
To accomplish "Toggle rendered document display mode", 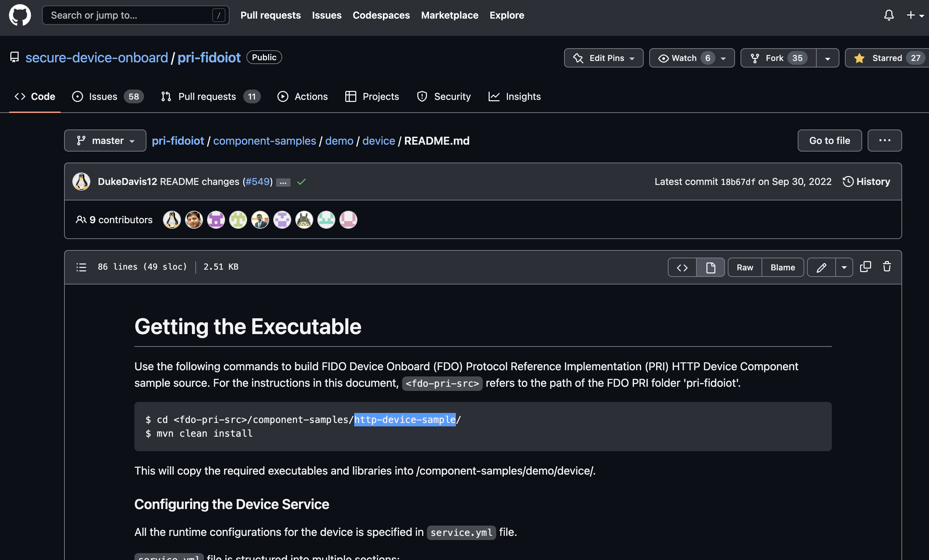I will 710,268.
